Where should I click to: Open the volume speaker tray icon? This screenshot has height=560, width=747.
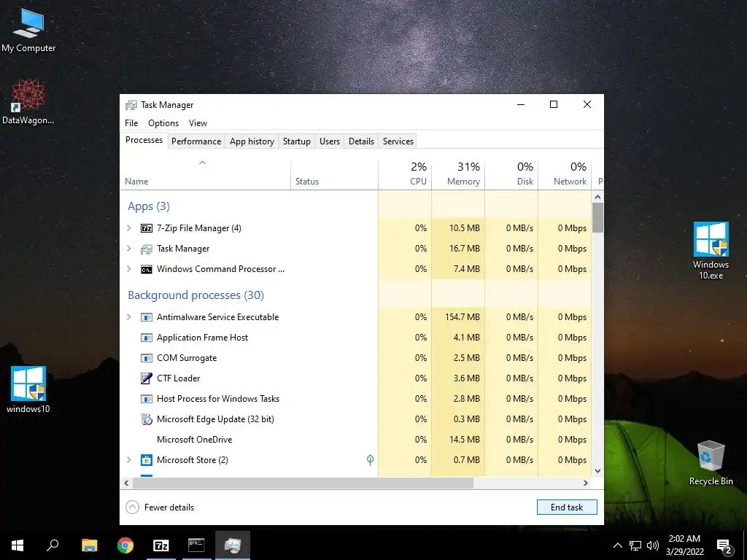pos(653,545)
